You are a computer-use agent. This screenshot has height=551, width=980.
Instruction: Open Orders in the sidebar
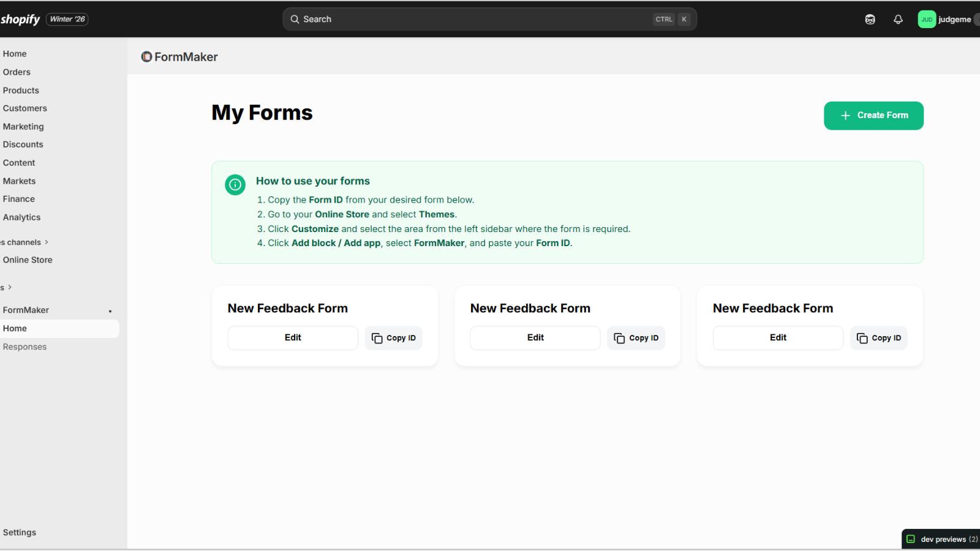click(17, 72)
